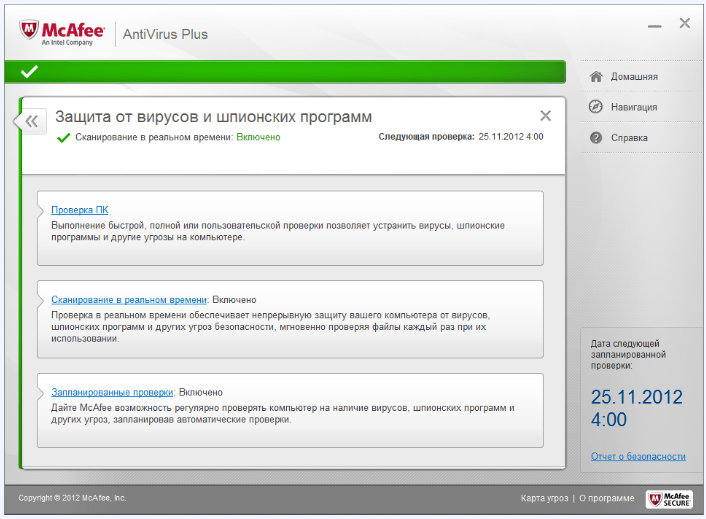This screenshot has height=519, width=706.
Task: Click the Защита от вирусов и шпионских программ heading
Action: 213,117
